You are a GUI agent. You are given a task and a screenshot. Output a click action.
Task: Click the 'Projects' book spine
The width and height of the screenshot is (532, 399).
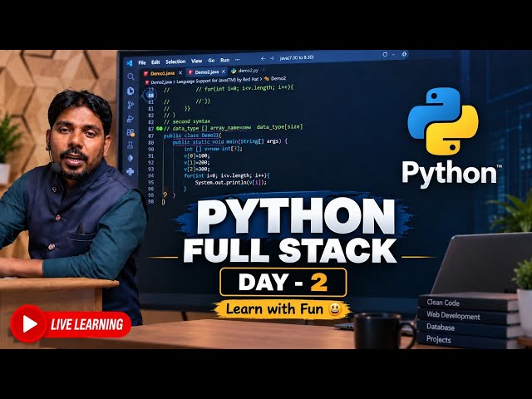point(468,340)
